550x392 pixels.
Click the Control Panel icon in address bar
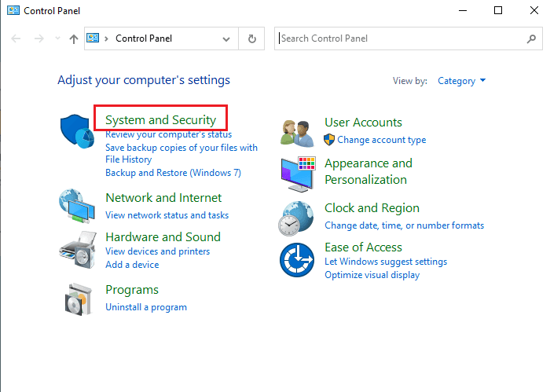coord(93,38)
